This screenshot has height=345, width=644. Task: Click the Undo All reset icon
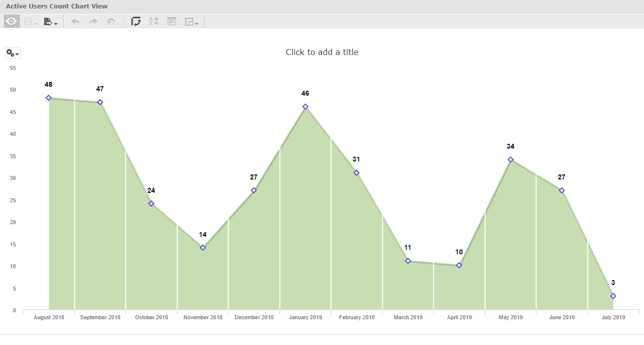[x=111, y=22]
